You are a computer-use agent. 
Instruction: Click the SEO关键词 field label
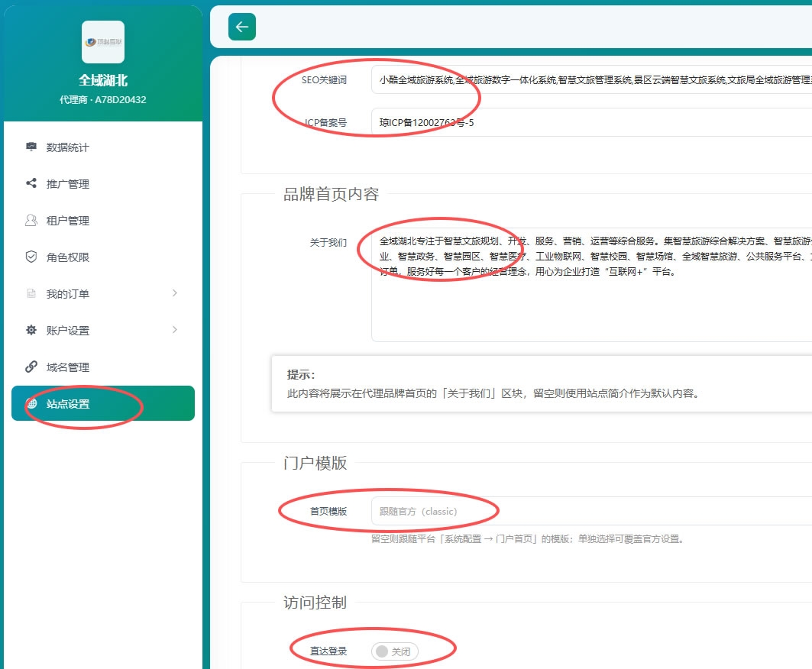pos(324,80)
